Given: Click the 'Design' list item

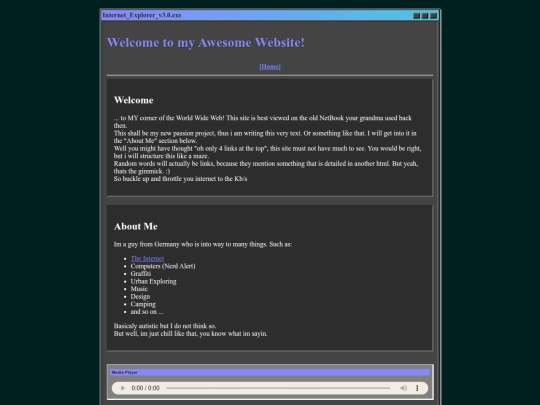Looking at the screenshot, I should 140,297.
